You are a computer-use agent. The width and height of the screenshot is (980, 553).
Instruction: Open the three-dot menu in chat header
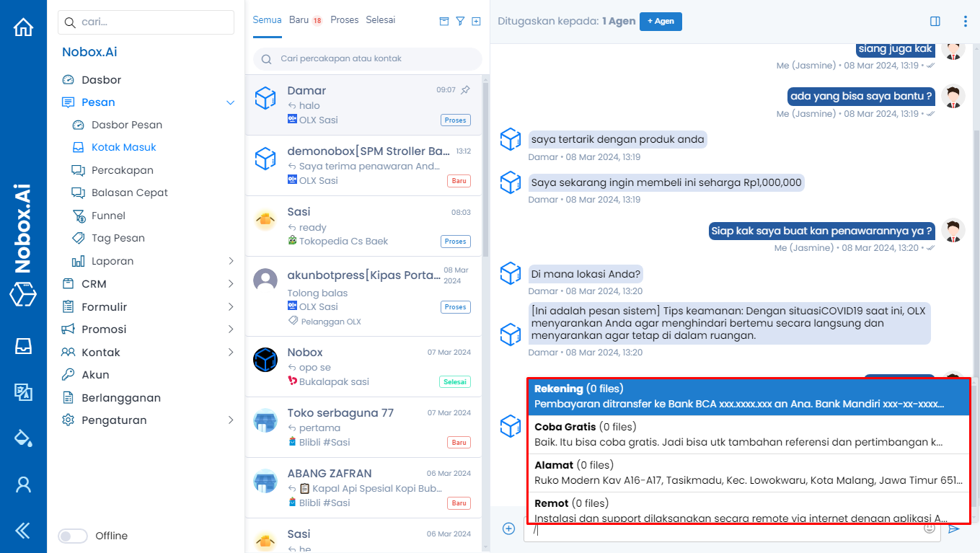coord(966,22)
